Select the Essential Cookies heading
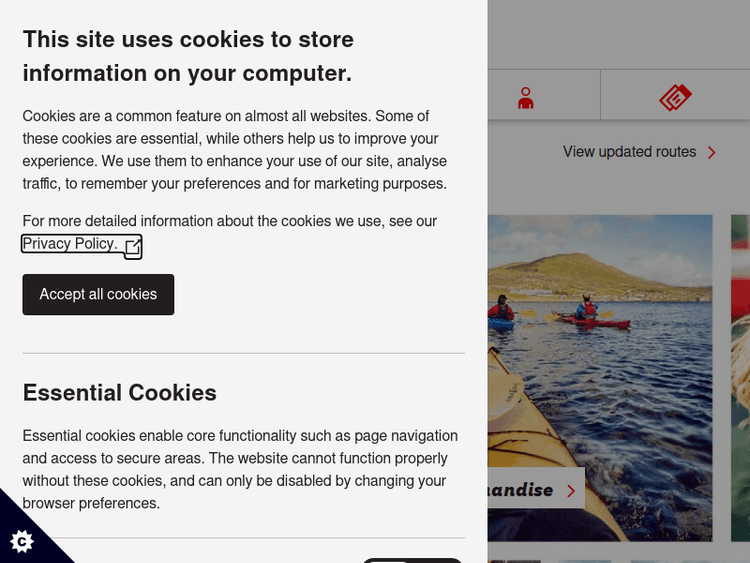This screenshot has height=563, width=750. coord(120,392)
